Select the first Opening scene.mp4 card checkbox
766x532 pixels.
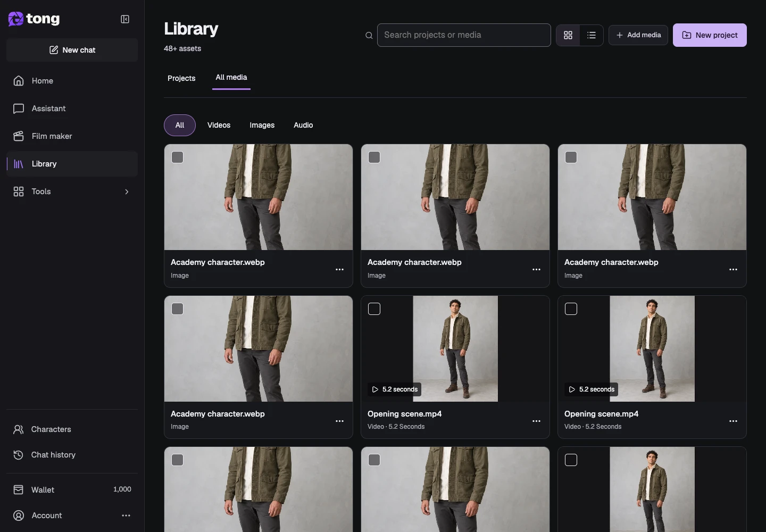pos(374,309)
